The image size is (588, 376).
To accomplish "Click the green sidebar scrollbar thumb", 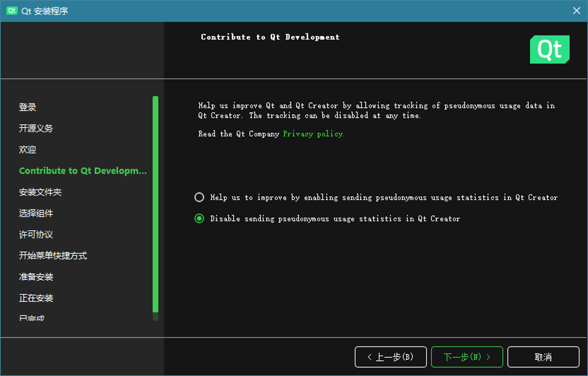I will coord(155,204).
